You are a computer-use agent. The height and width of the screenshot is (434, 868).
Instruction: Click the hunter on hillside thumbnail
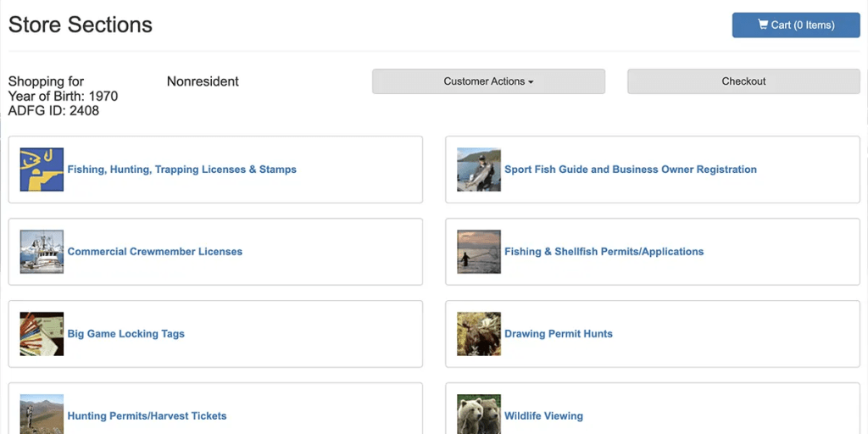[42, 414]
